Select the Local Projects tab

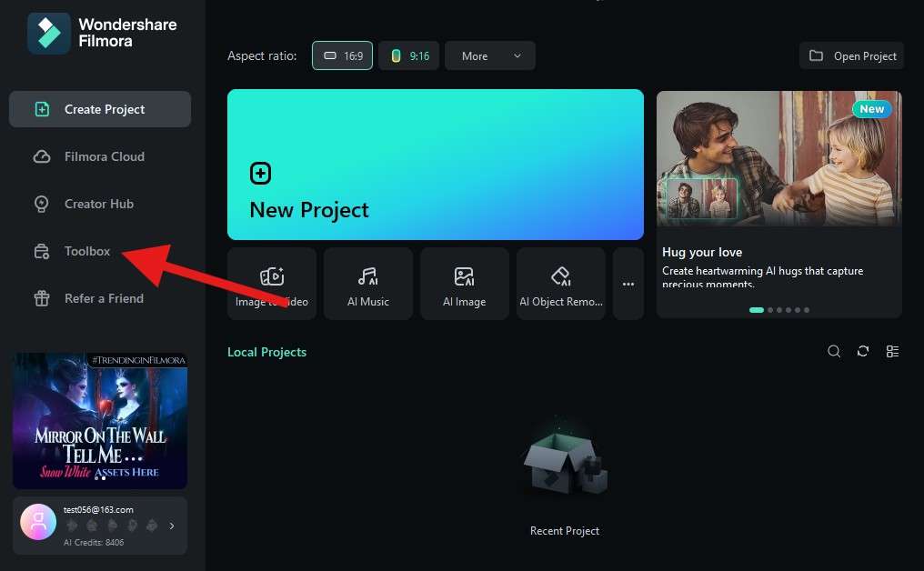pyautogui.click(x=267, y=352)
